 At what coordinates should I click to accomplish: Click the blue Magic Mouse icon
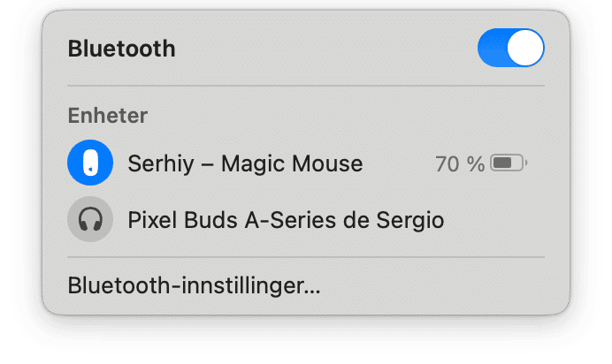pyautogui.click(x=90, y=163)
